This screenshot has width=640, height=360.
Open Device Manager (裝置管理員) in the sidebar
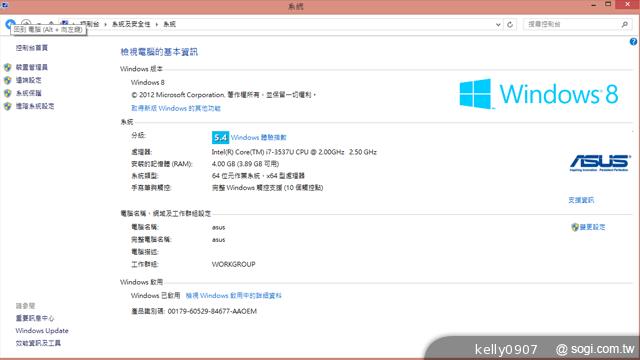[x=32, y=67]
